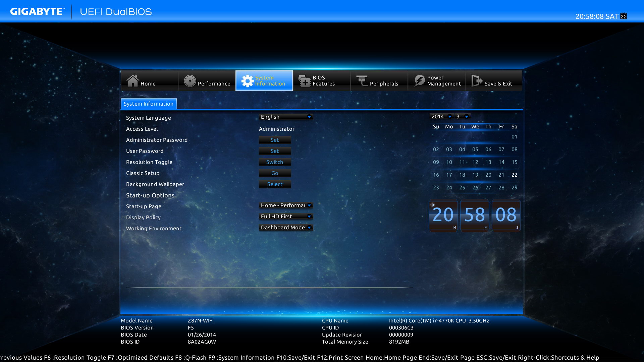This screenshot has width=644, height=362.
Task: Click the top-right clock 20:58:08 SAT
Action: point(597,16)
